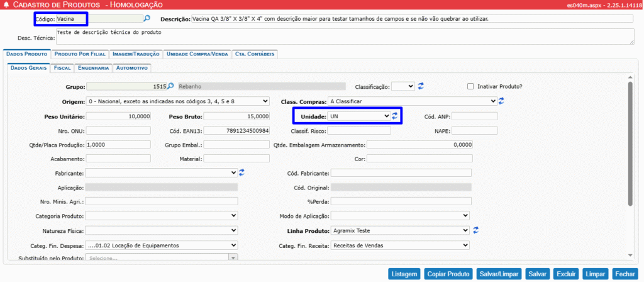Click the refresh icon next to Unidade
644x282 pixels.
point(395,116)
